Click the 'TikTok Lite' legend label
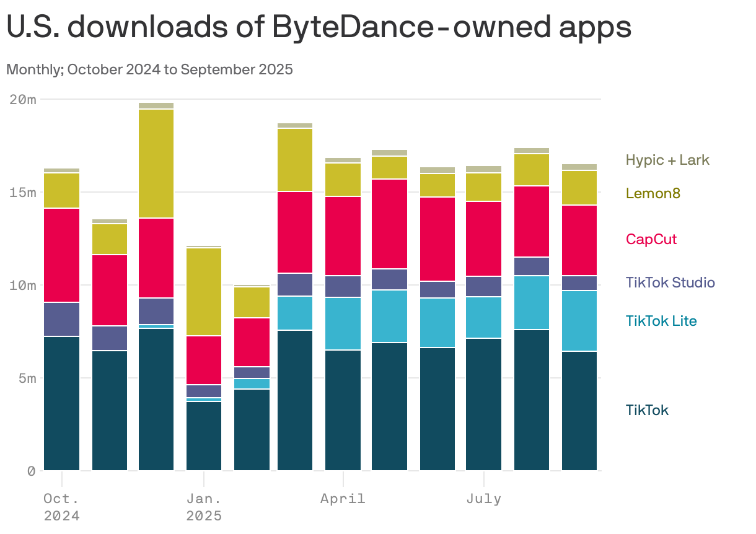This screenshot has width=756, height=534. (661, 321)
